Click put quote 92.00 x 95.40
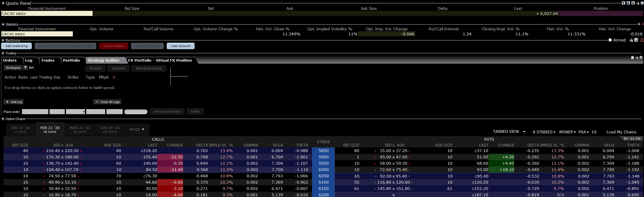This screenshot has height=197, width=644. [393, 176]
